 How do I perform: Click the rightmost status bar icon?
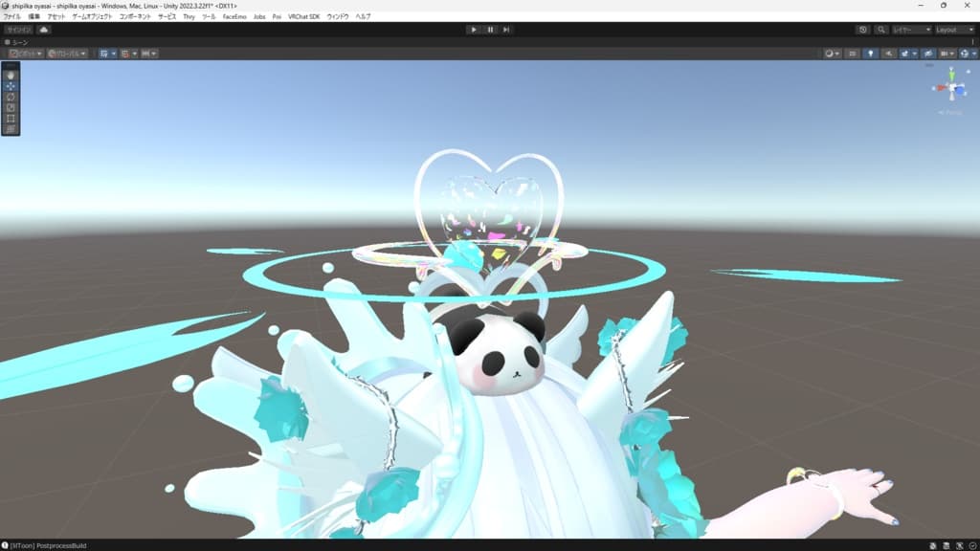pos(972,545)
